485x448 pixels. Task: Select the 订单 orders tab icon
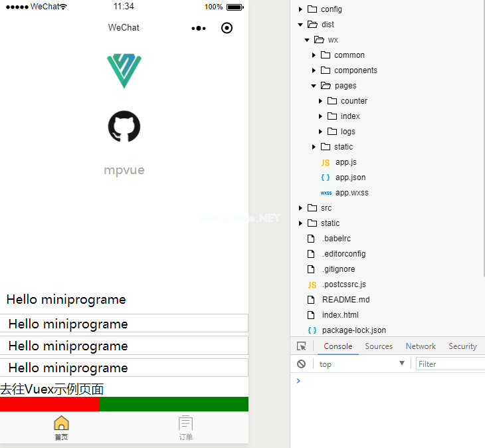[x=186, y=423]
